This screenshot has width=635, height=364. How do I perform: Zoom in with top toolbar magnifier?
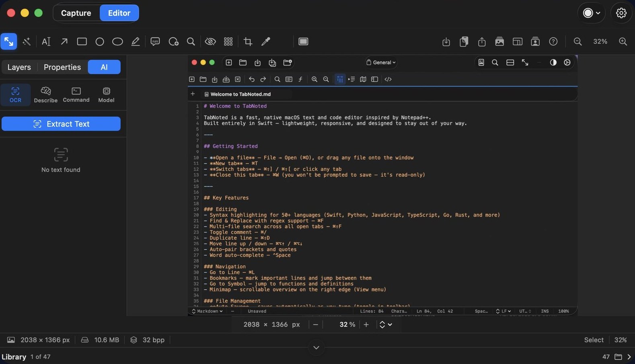coord(623,41)
